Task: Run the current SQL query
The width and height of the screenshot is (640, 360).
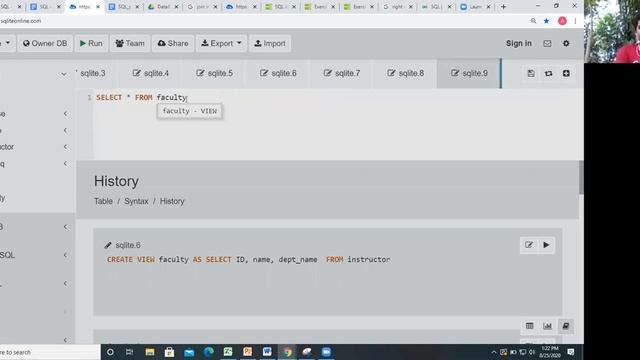Action: tap(91, 43)
